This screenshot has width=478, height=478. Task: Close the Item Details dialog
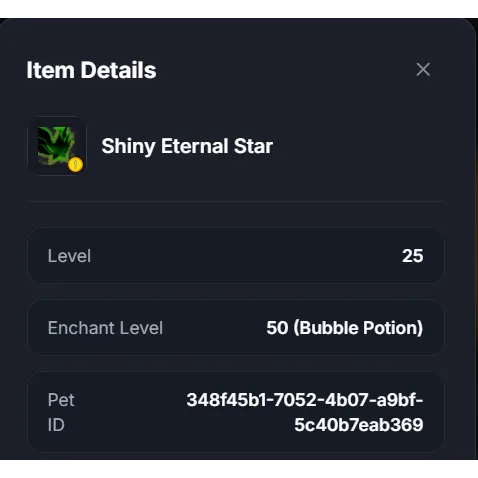click(x=423, y=70)
